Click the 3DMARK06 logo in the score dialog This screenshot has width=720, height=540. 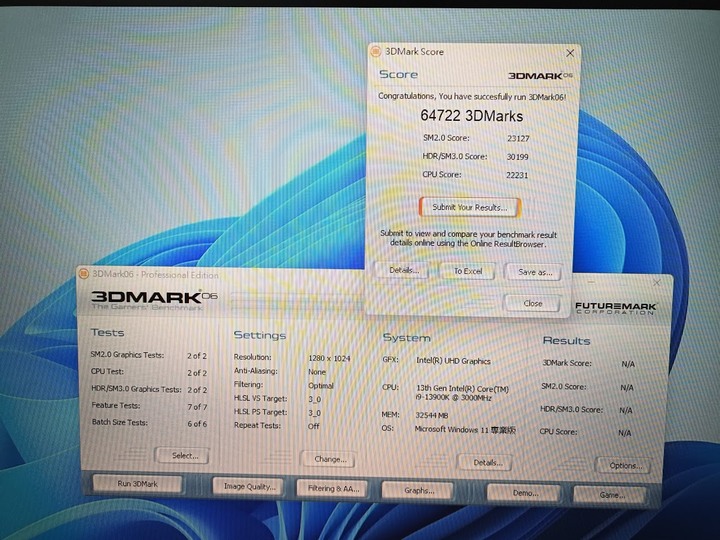540,76
